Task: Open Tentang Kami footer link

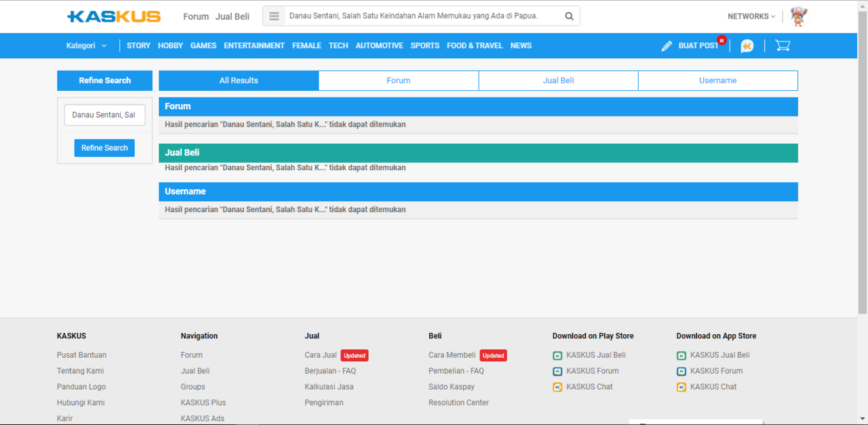Action: (80, 371)
